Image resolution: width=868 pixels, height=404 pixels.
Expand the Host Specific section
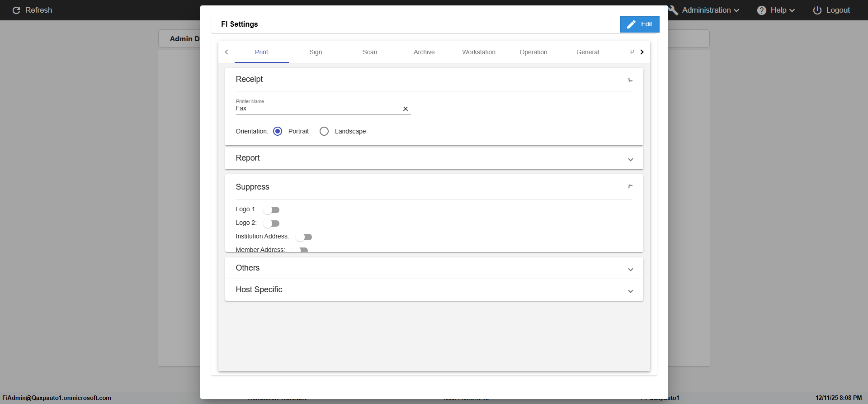[x=630, y=291]
